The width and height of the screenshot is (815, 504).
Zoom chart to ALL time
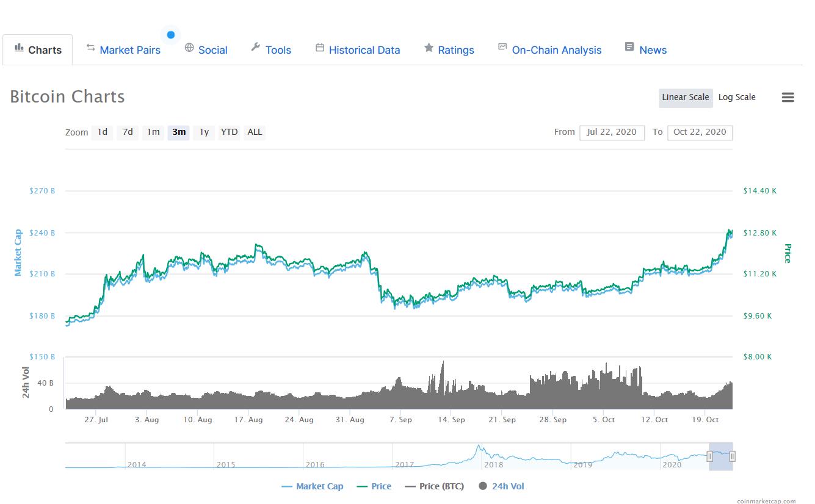(x=255, y=132)
